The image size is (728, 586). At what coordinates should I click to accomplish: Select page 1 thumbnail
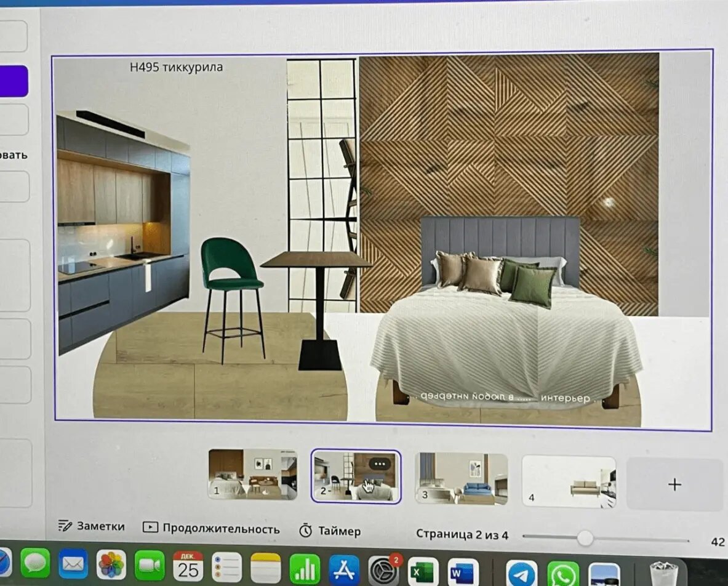tap(252, 474)
